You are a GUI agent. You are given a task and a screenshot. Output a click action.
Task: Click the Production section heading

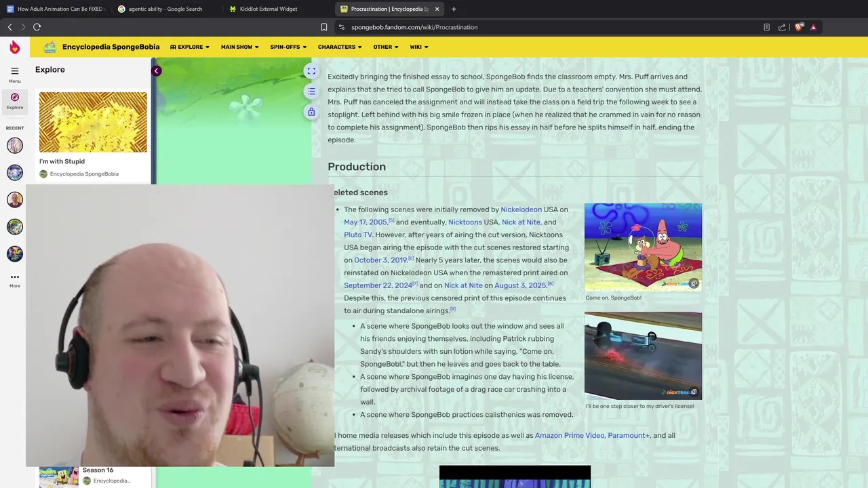357,167
